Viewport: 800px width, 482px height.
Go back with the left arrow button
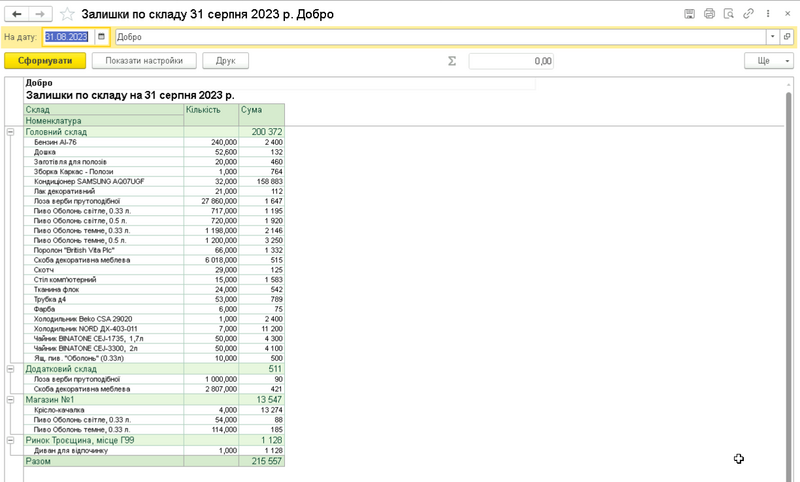[x=15, y=14]
